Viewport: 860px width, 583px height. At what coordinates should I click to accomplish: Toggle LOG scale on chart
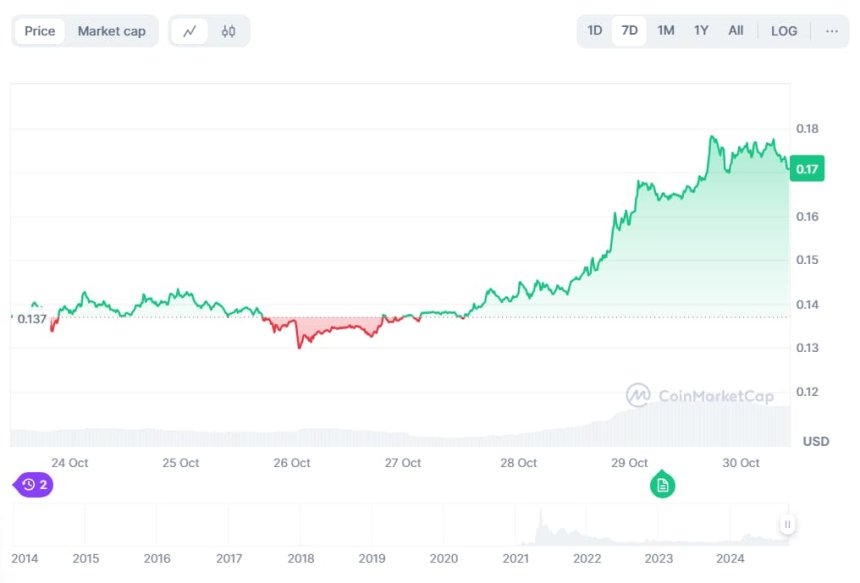(784, 31)
